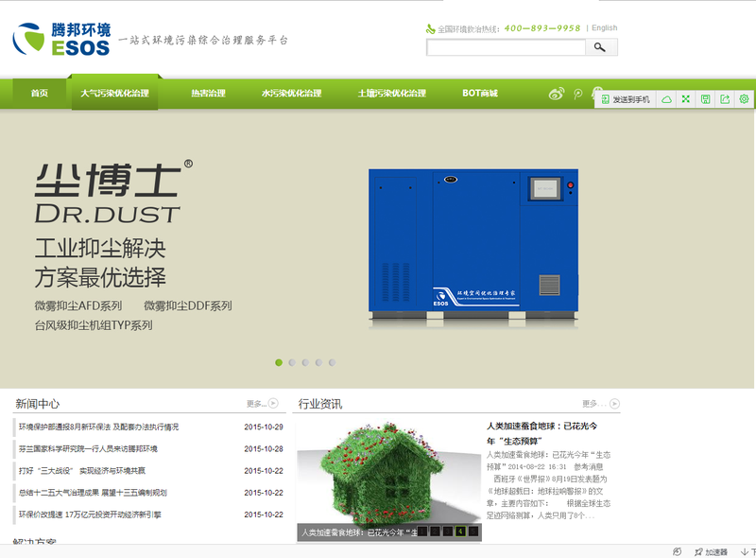This screenshot has height=558, width=756.
Task: Click the date 2015-10-28
Action: coord(264,449)
